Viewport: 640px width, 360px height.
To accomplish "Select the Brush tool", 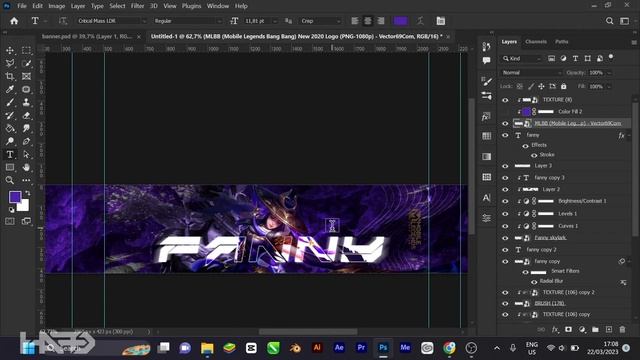I will click(x=10, y=102).
